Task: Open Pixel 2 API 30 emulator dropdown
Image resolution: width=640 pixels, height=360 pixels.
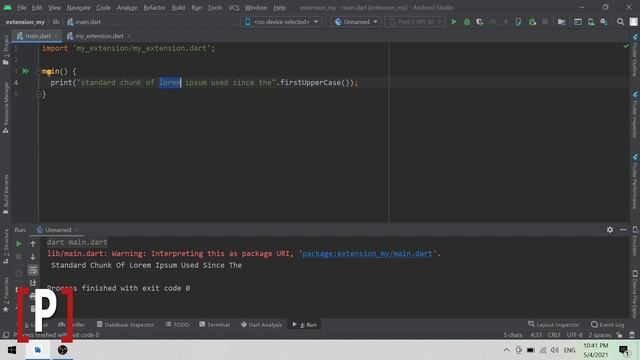Action: tap(415, 22)
